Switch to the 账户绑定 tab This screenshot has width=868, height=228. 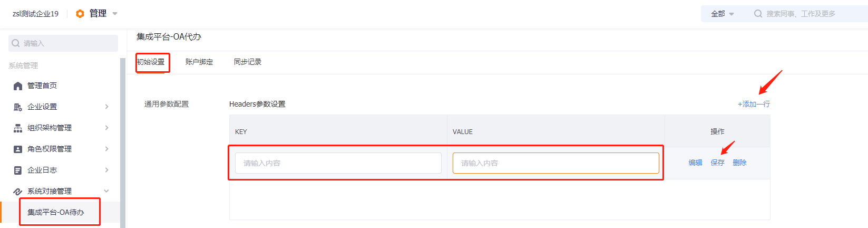(x=199, y=62)
